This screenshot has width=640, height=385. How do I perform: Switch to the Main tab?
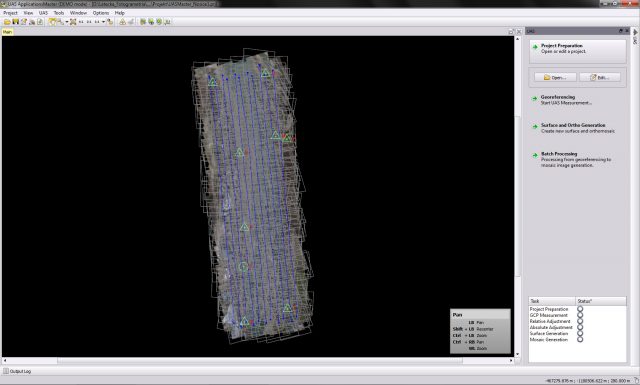coord(7,31)
